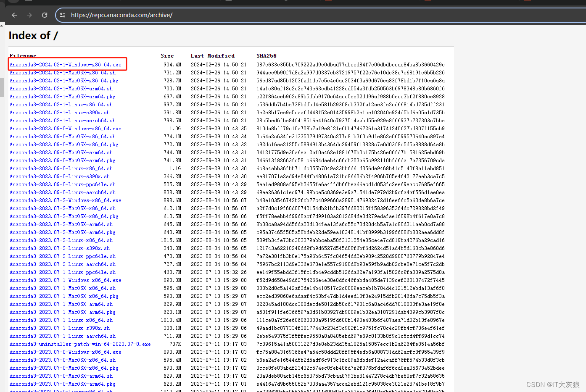Open Anaconda3-2023.07-1-MacOSX-arm64.pkg link
Viewport: 586px width, 392px height.
point(63,312)
